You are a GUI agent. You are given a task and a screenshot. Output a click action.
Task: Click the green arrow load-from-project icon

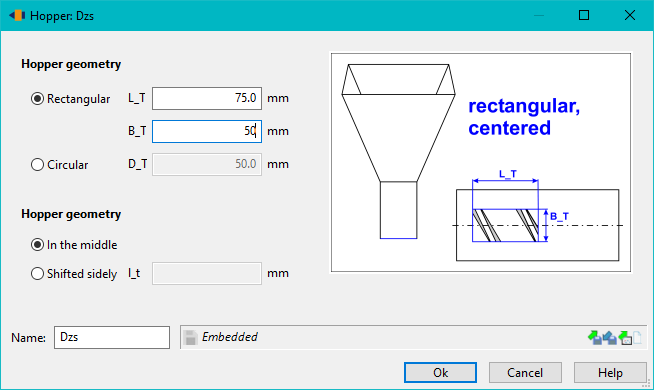(x=625, y=337)
